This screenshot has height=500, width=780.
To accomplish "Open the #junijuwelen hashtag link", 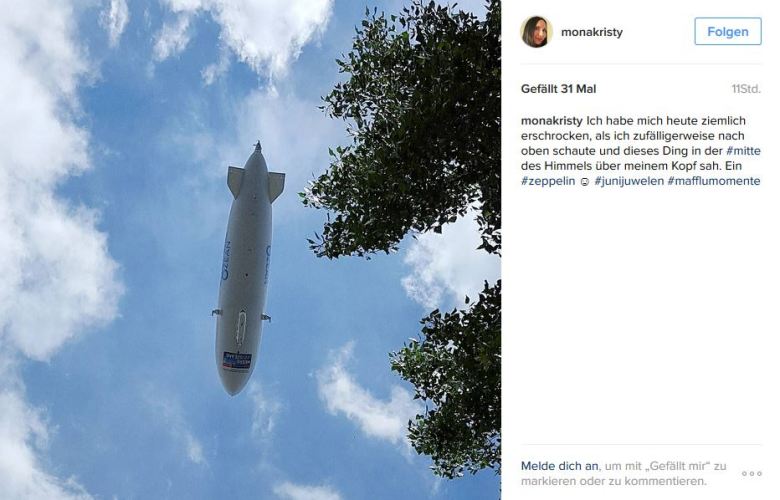I will coord(629,181).
